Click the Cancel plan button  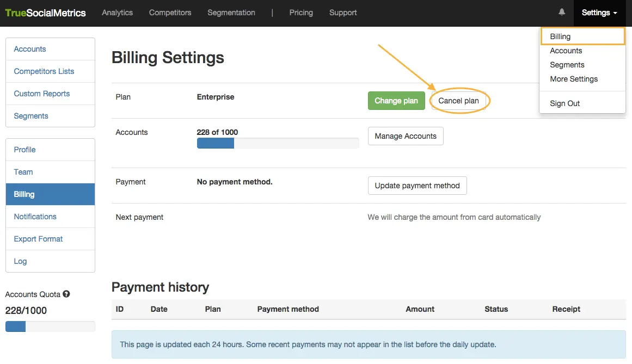(x=458, y=101)
